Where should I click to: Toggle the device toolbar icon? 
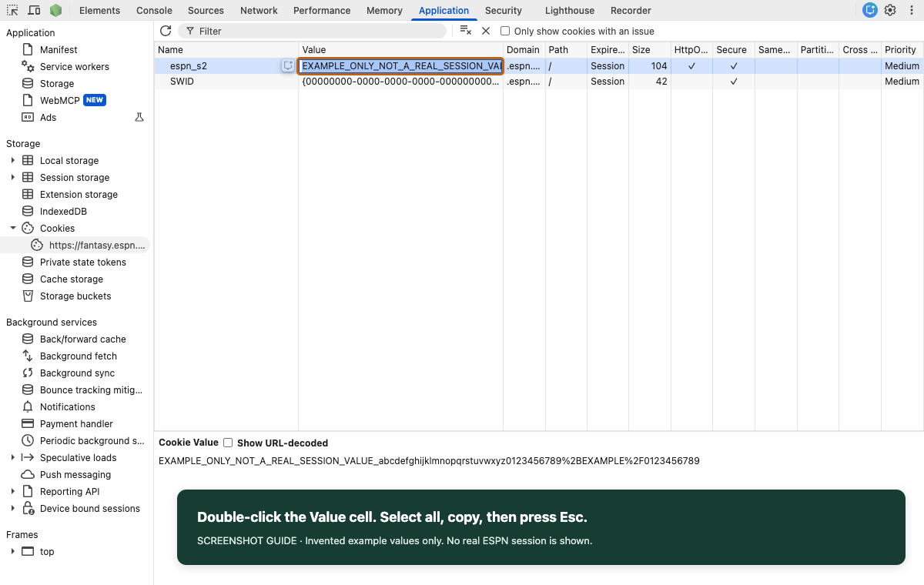point(34,10)
